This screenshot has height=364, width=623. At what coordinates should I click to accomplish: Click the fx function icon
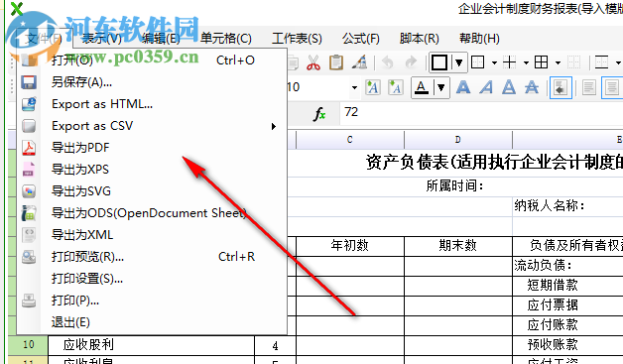pyautogui.click(x=319, y=114)
